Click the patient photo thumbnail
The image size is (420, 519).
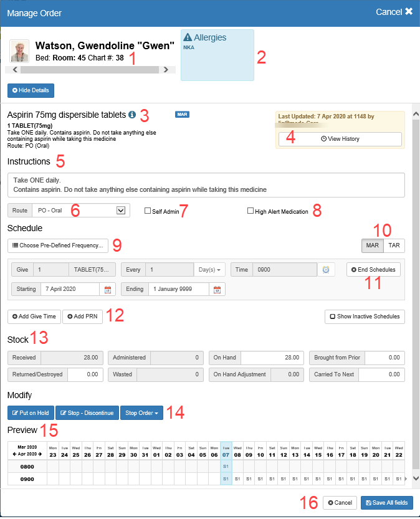(x=19, y=51)
